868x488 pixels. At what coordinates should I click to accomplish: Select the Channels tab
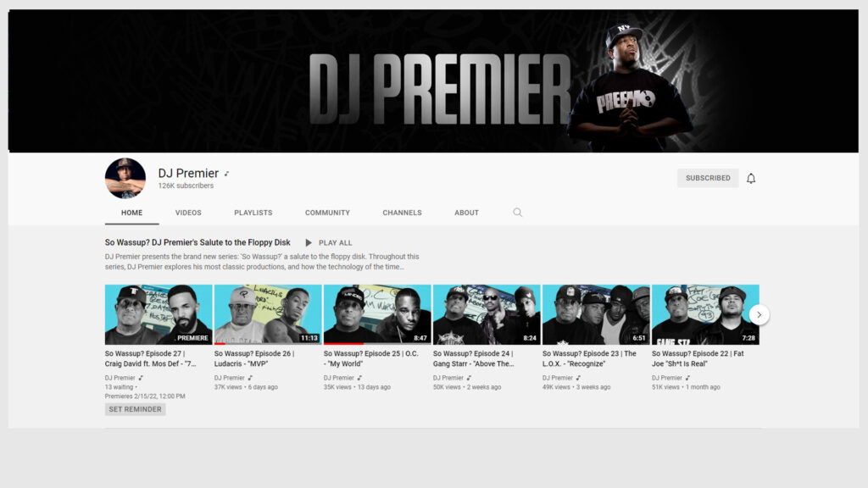click(402, 213)
